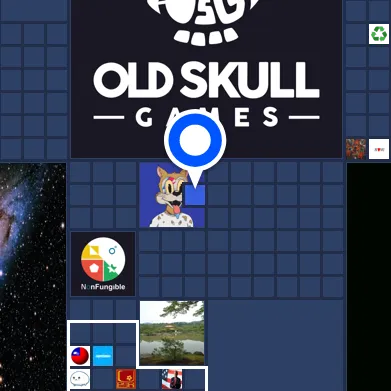Select empty parcel right of dog avatar

pos(218,195)
